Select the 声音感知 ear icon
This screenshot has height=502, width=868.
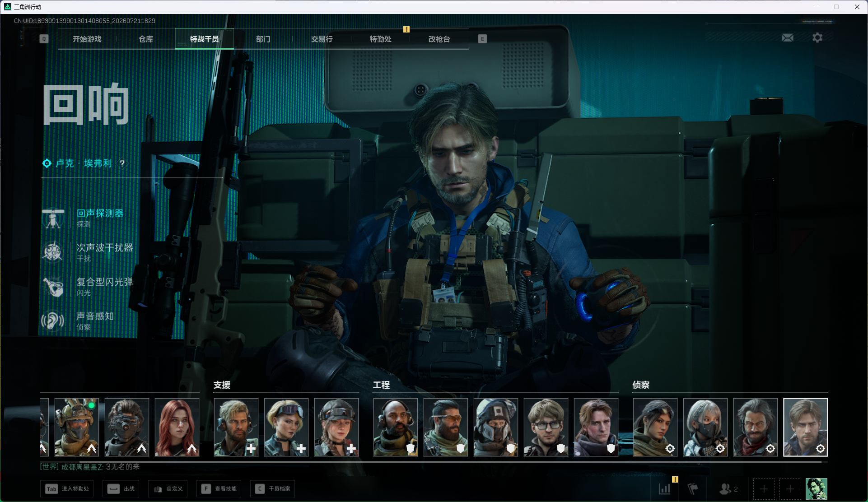pyautogui.click(x=53, y=321)
